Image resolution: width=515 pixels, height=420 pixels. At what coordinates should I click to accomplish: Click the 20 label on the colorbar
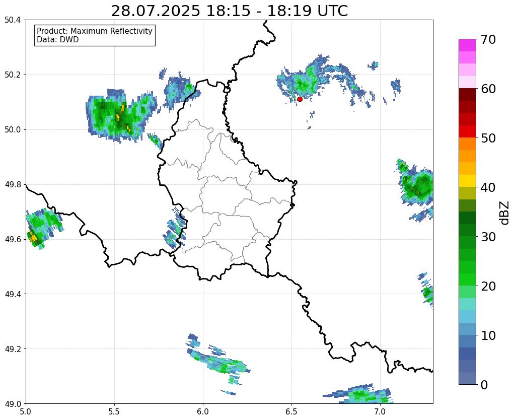488,286
